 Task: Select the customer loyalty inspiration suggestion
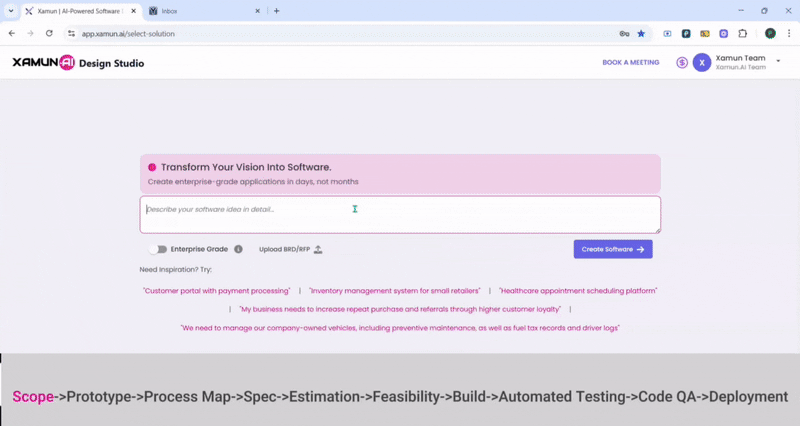[400, 309]
